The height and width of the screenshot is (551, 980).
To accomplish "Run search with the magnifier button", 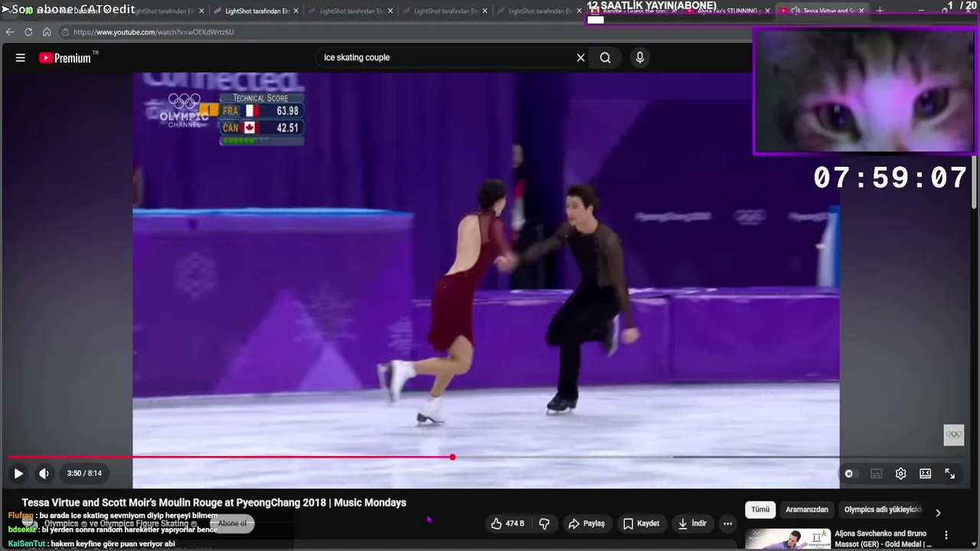I will pos(605,57).
